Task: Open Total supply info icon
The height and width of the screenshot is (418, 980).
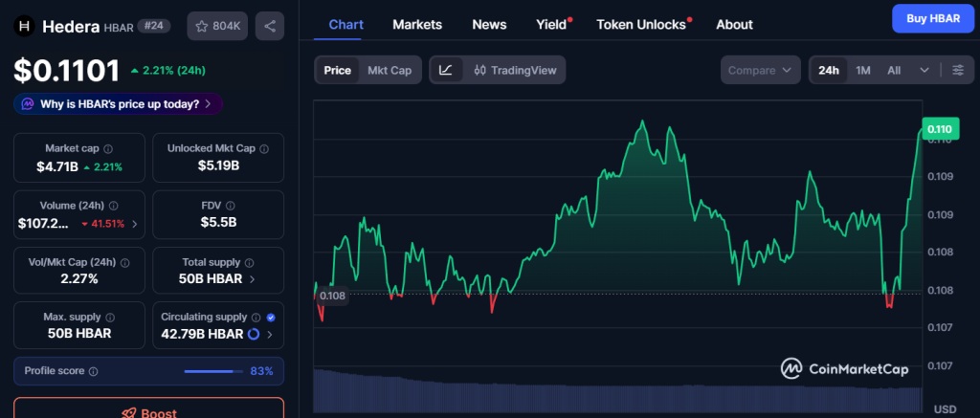Action: click(x=250, y=262)
